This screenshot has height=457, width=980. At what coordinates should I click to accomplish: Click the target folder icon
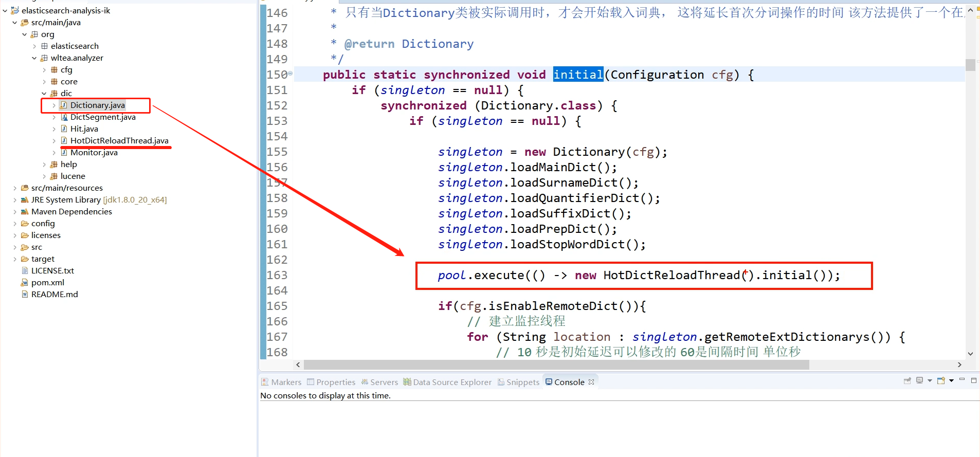25,259
